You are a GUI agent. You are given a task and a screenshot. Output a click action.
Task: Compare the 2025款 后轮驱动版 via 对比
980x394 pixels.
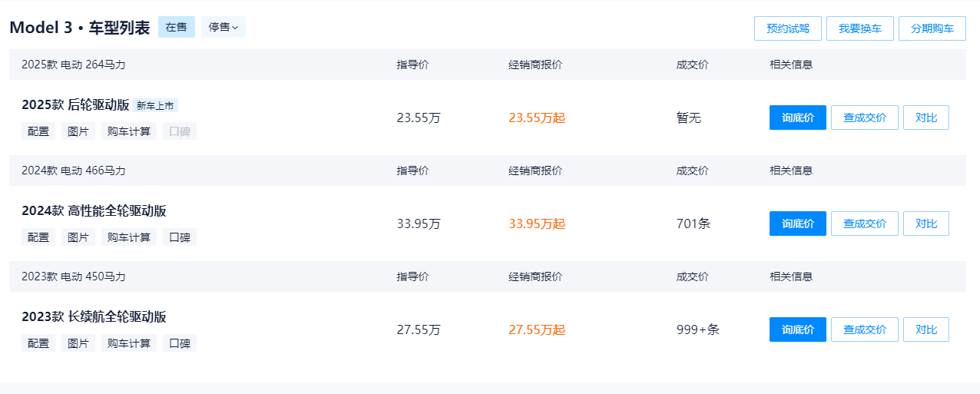pos(925,118)
